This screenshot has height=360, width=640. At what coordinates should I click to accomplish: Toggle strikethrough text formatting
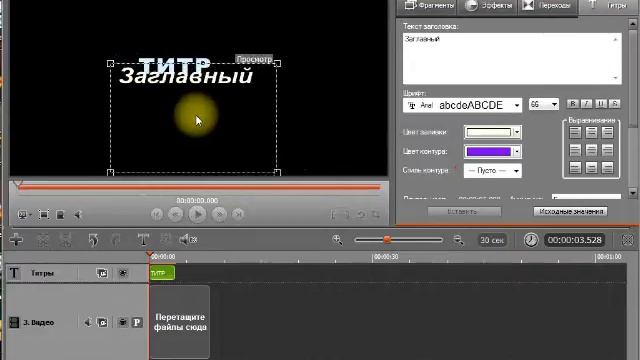tap(614, 104)
